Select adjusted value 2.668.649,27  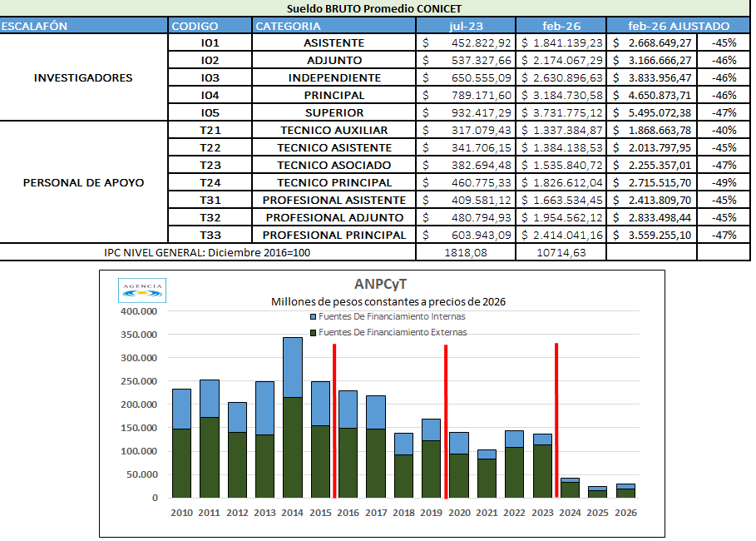[652, 43]
